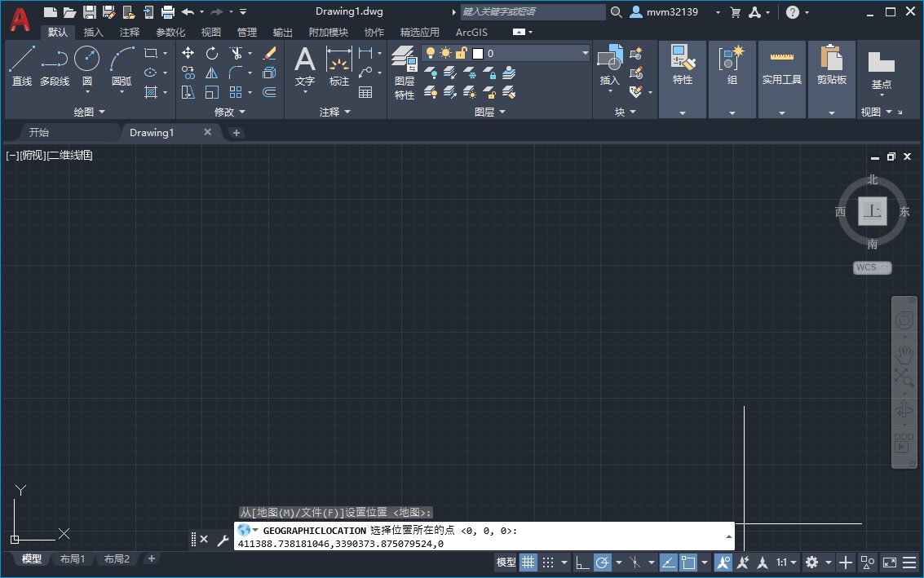Image resolution: width=924 pixels, height=578 pixels.
Task: Click the Move tool in 修改 panel
Action: tap(188, 53)
